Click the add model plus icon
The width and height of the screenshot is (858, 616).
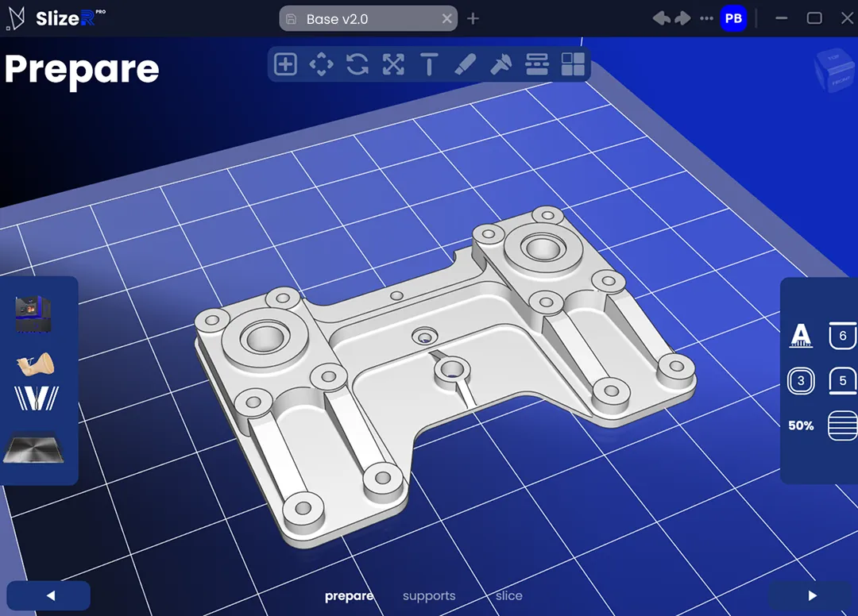[285, 64]
